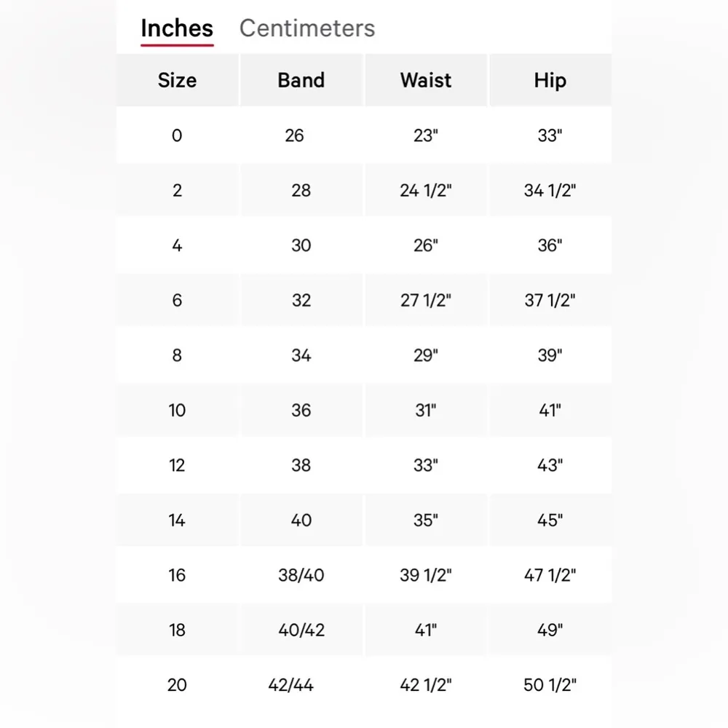Select the Inches tab
This screenshot has width=728, height=728.
click(x=177, y=28)
